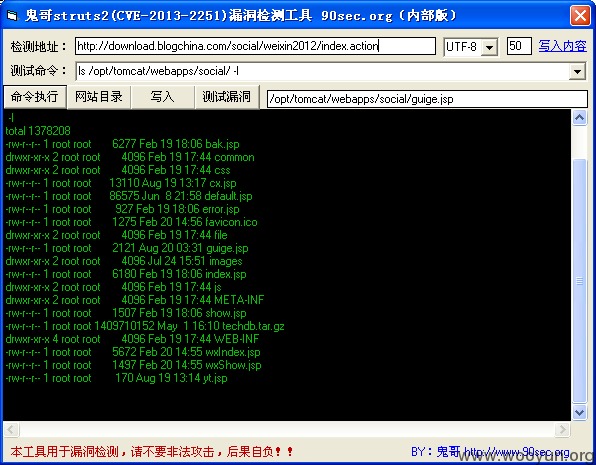Select the favicon.ico output row
596x465 pixels.
point(132,222)
